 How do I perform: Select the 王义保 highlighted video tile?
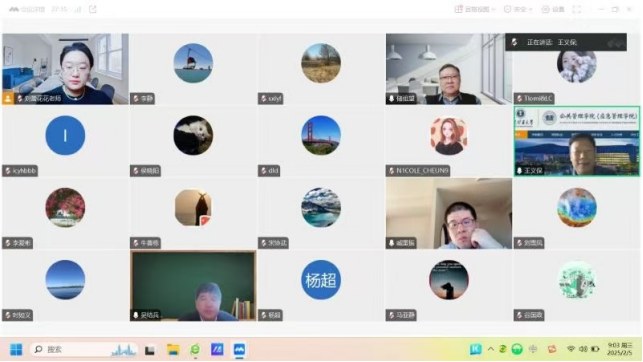pos(577,141)
